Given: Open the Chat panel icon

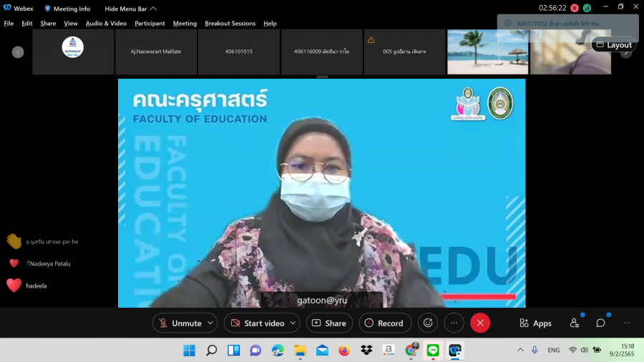Looking at the screenshot, I should (601, 323).
